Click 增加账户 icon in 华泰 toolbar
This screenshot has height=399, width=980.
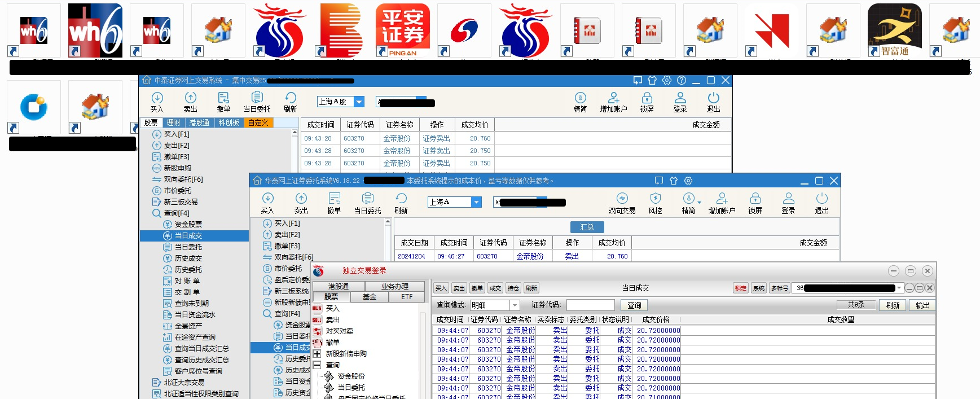coord(722,203)
